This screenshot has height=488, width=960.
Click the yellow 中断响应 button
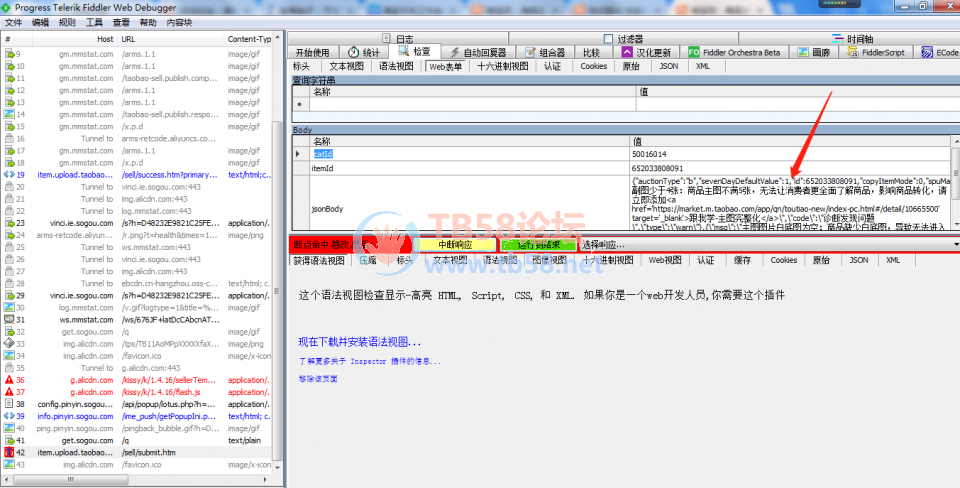[454, 244]
